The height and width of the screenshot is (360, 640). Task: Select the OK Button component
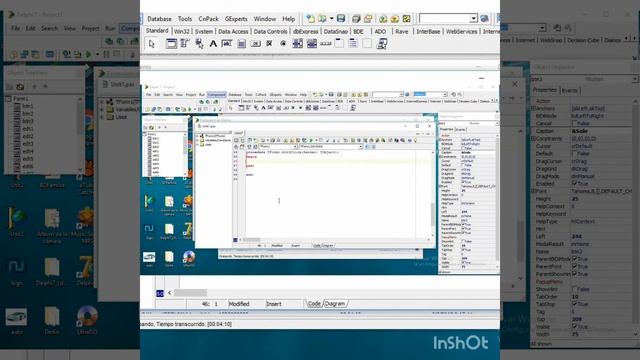(256, 44)
